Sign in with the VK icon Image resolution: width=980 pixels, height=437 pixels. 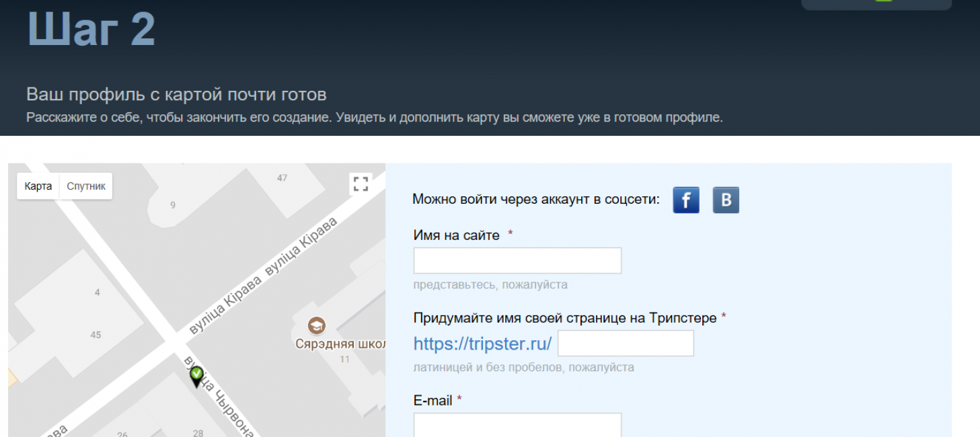726,200
